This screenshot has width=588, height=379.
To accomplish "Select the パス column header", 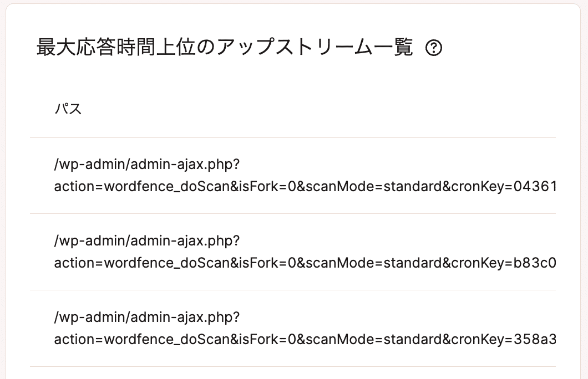I will pos(68,109).
